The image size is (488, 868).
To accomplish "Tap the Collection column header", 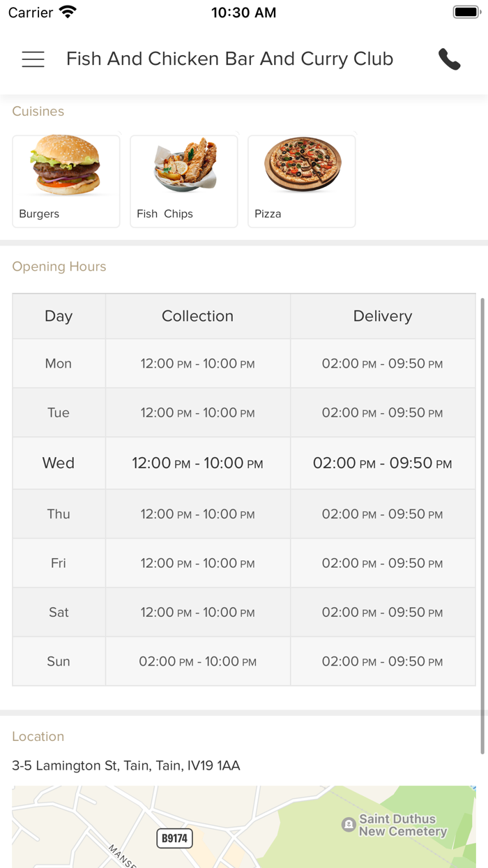I will (x=197, y=316).
